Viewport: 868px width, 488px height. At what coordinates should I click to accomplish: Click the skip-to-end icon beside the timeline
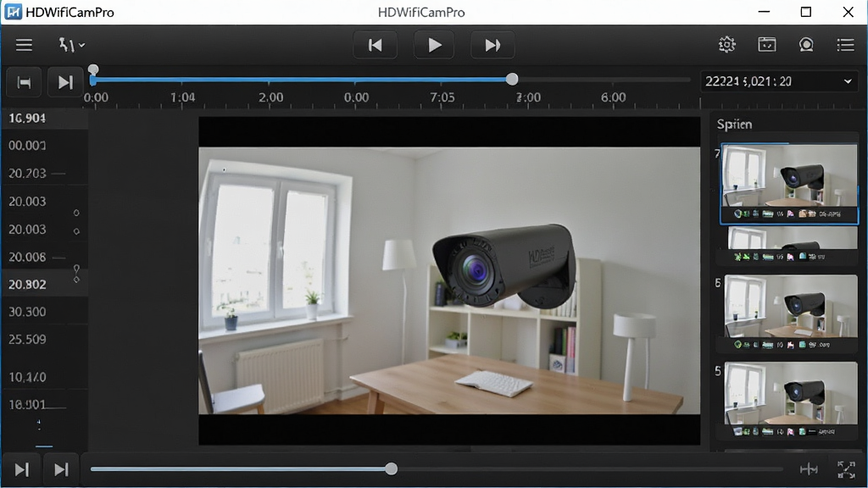(65, 82)
